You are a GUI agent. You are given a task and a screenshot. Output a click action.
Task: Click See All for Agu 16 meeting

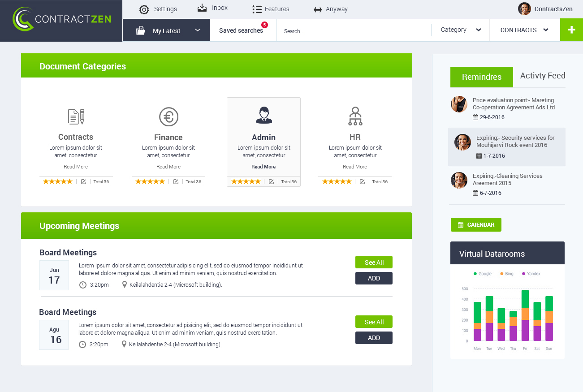(374, 322)
